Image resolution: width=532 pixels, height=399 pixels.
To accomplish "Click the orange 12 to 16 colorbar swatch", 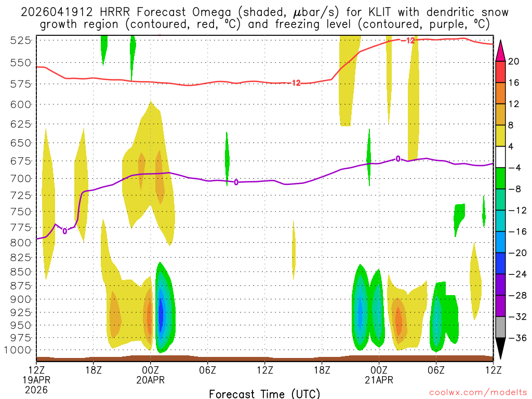I will [500, 94].
